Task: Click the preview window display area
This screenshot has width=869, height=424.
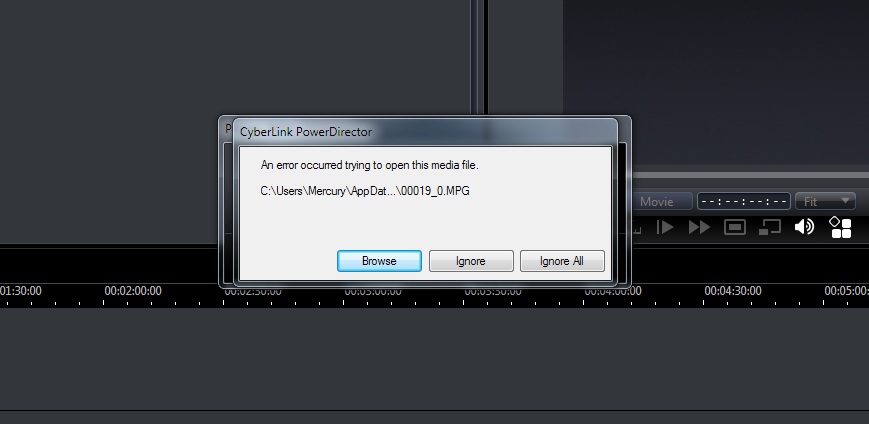Action: 716,83
